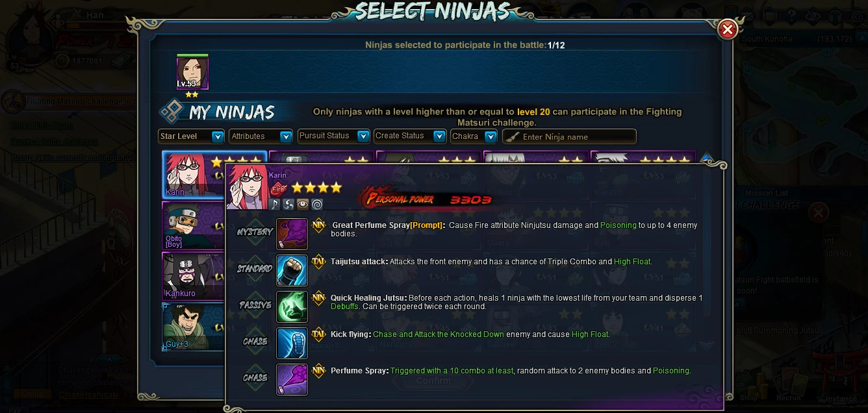The width and height of the screenshot is (868, 413).
Task: Click the Kick flying chase skill icon
Action: pyautogui.click(x=292, y=343)
